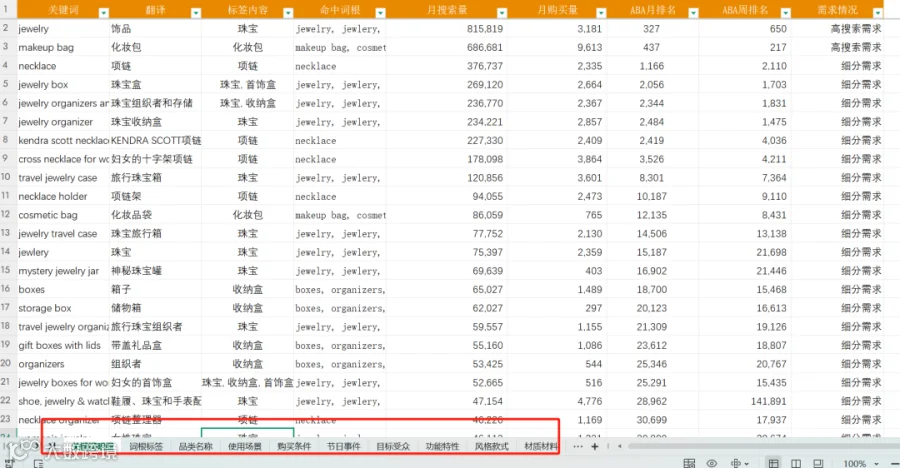This screenshot has width=900, height=468.
Task: Open the reading mode crosshair icon
Action: [x=736, y=463]
